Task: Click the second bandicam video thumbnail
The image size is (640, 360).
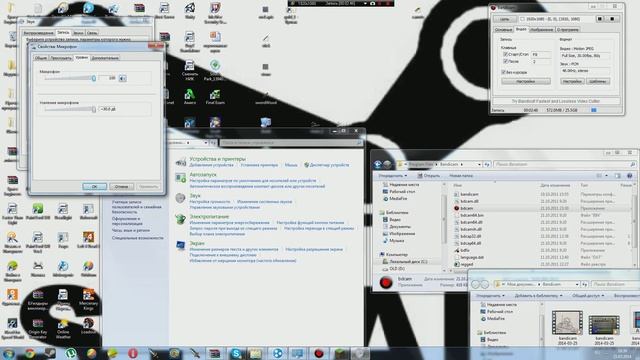Action: (x=604, y=324)
